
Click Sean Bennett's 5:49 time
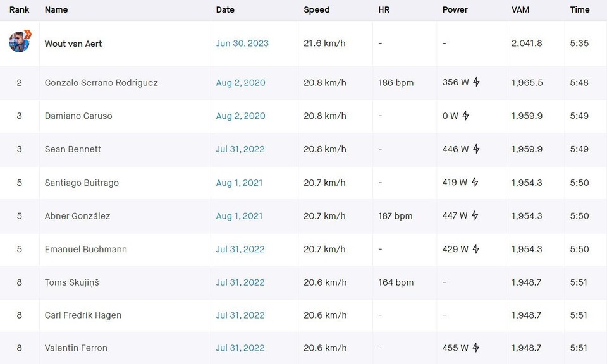point(579,149)
